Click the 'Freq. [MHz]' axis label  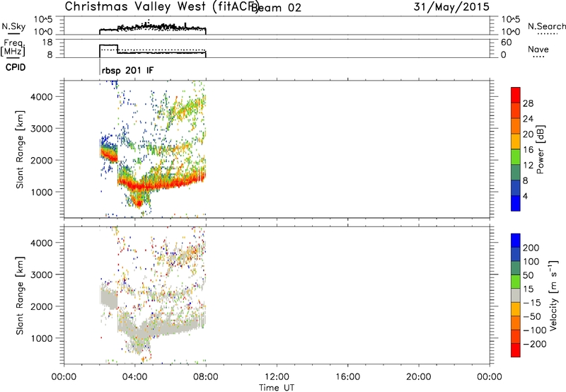pyautogui.click(x=13, y=47)
